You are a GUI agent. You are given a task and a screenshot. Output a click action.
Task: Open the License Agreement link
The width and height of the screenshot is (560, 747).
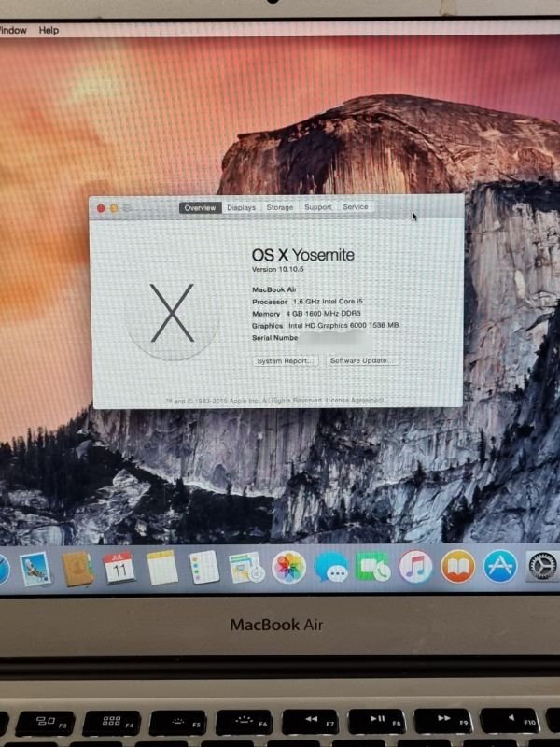355,401
